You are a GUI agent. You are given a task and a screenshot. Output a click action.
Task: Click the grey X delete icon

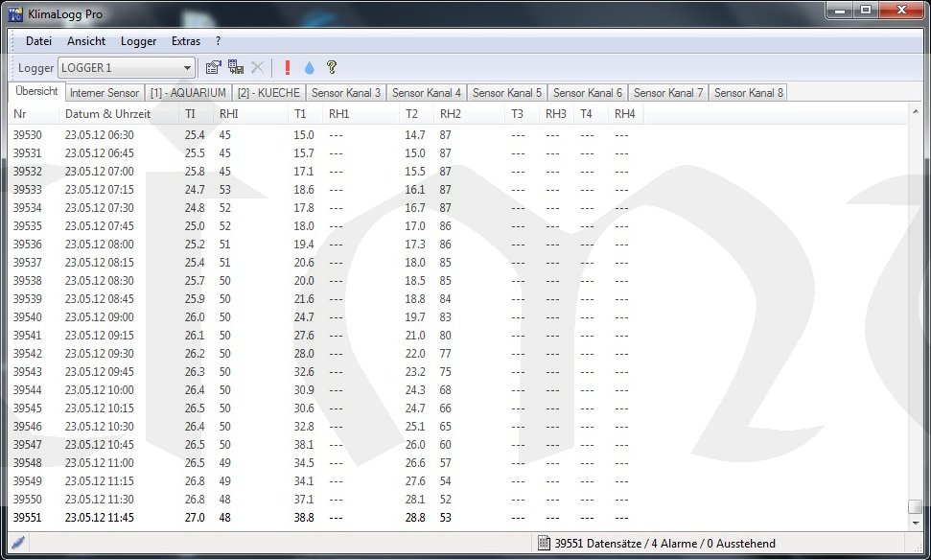(x=257, y=68)
